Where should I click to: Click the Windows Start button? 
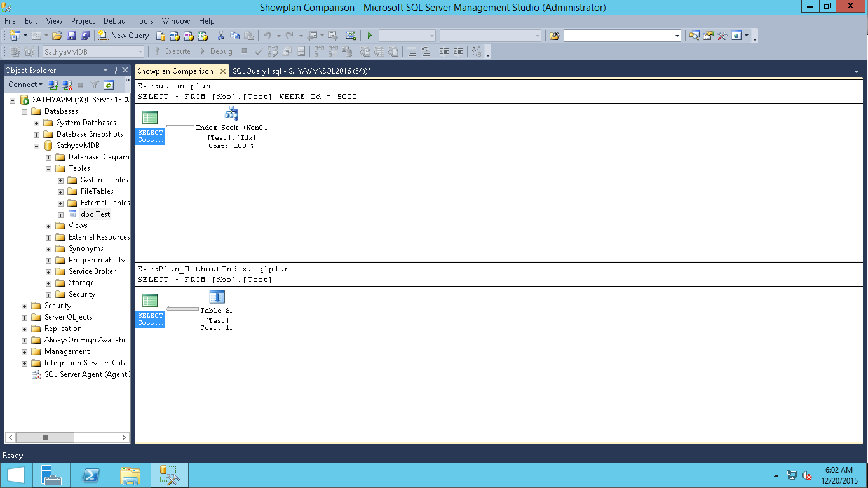[15, 475]
